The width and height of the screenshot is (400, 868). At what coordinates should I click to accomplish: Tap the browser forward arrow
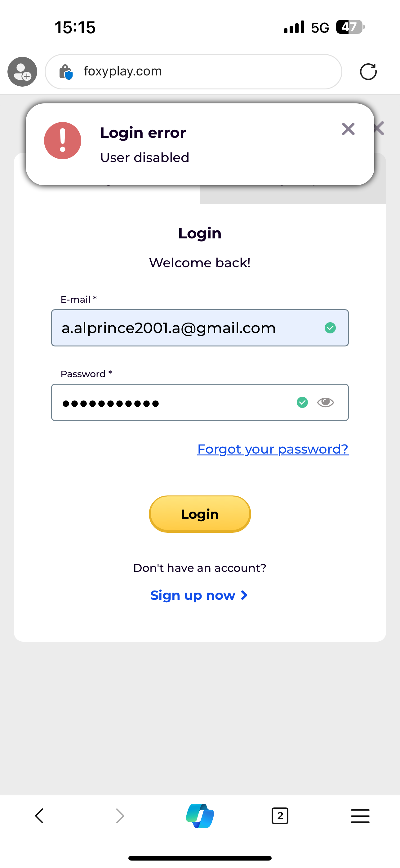(120, 816)
